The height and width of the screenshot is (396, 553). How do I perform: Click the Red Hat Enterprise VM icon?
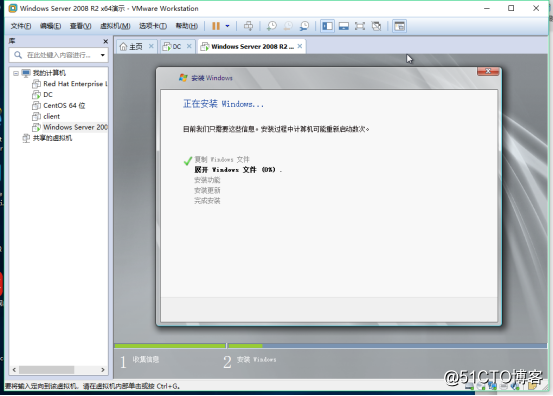point(36,84)
